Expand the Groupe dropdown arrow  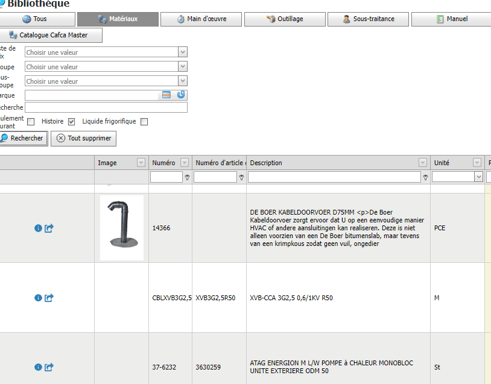click(x=183, y=67)
